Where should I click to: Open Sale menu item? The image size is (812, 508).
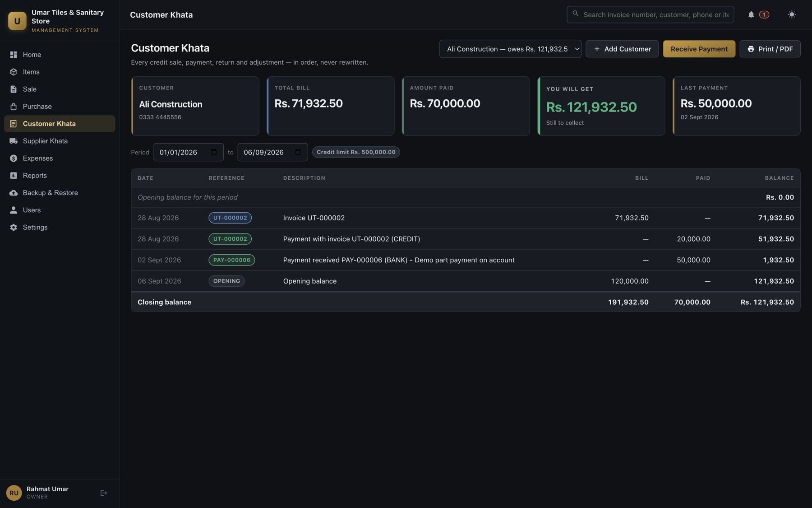tap(60, 89)
